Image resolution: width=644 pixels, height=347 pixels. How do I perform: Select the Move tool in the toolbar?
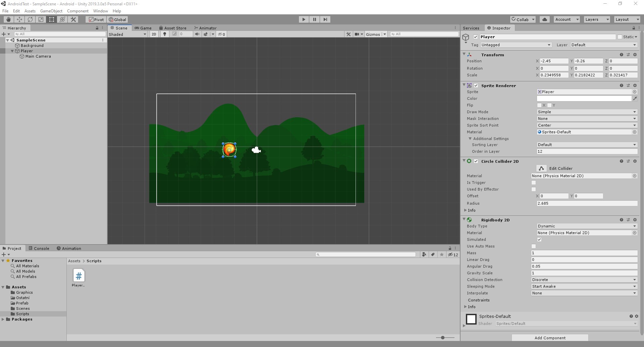[19, 19]
